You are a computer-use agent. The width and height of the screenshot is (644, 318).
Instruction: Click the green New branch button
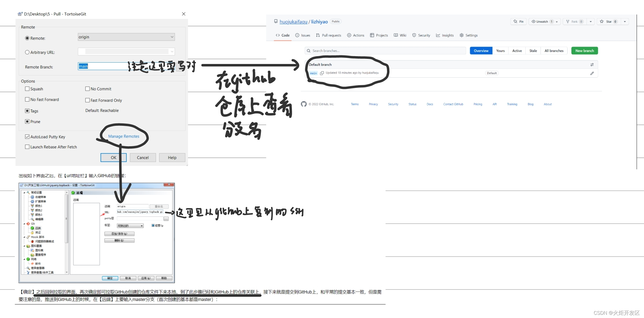pyautogui.click(x=585, y=51)
